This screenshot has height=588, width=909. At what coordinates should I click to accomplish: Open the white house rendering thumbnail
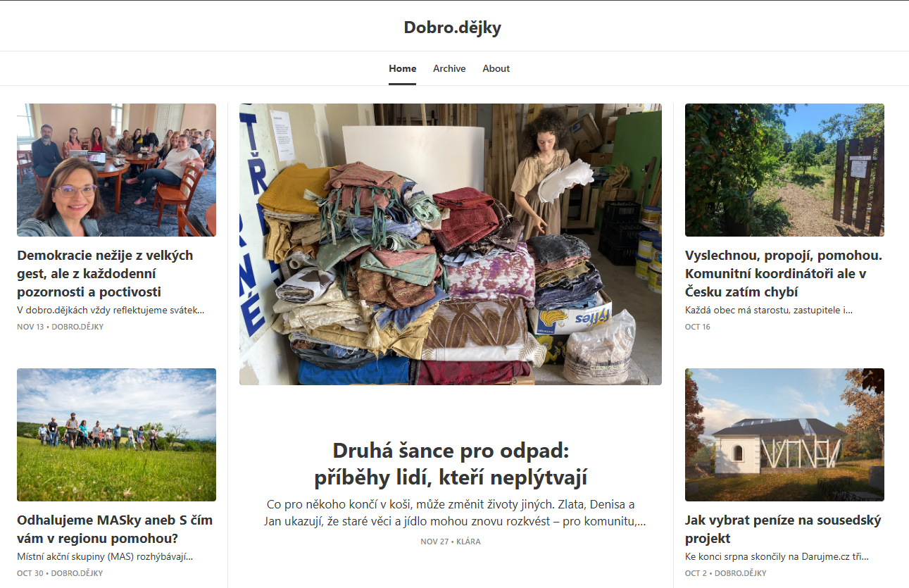pyautogui.click(x=784, y=434)
